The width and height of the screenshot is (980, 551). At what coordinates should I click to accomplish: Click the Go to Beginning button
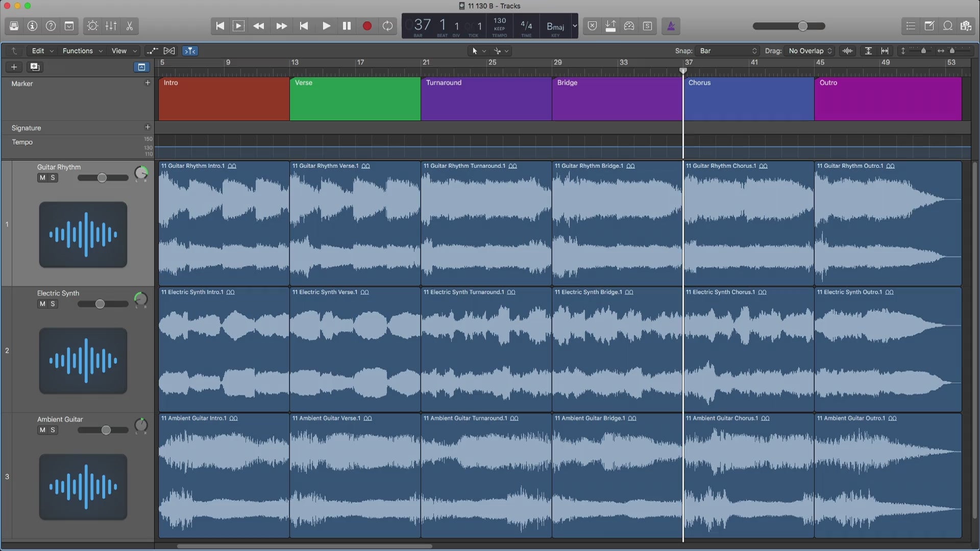pos(219,26)
